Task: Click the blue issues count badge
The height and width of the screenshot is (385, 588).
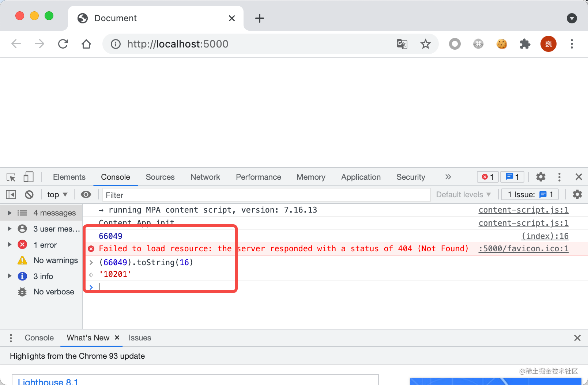Action: tap(512, 177)
